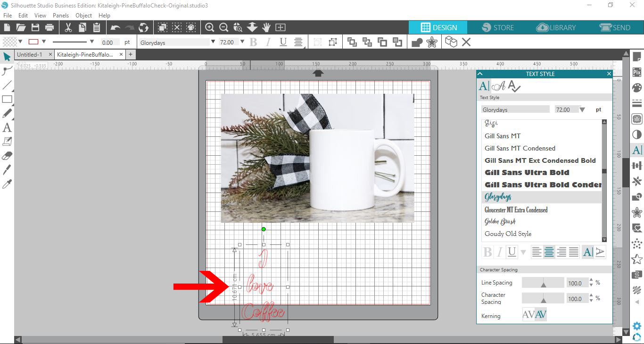Screen dimensions: 644x344
Task: Open the fill pattern dropdown arrow
Action: pyautogui.click(x=20, y=42)
